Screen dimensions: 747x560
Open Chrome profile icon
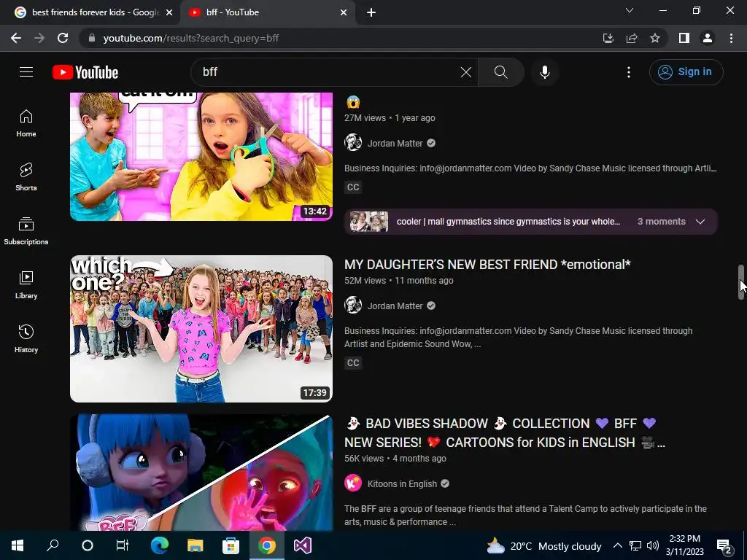click(x=708, y=38)
